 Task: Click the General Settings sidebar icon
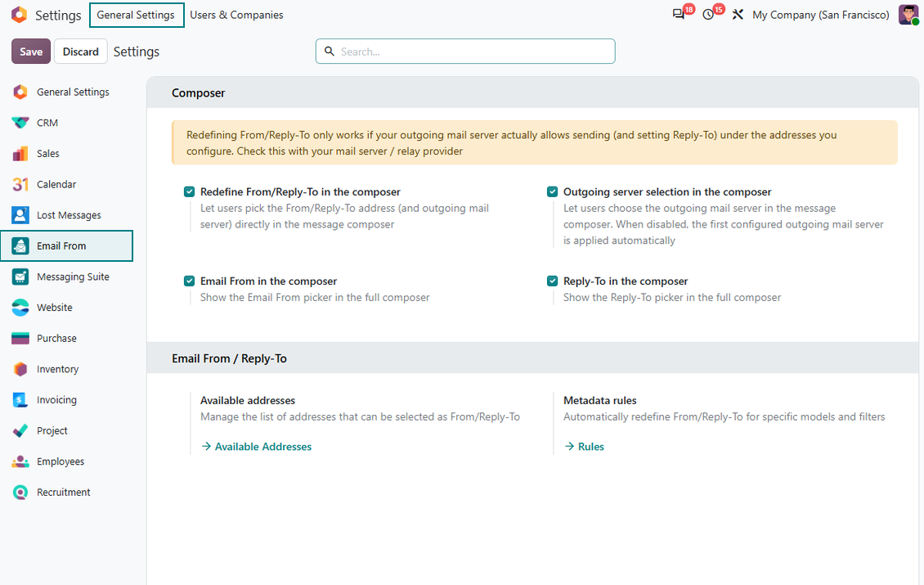click(20, 92)
